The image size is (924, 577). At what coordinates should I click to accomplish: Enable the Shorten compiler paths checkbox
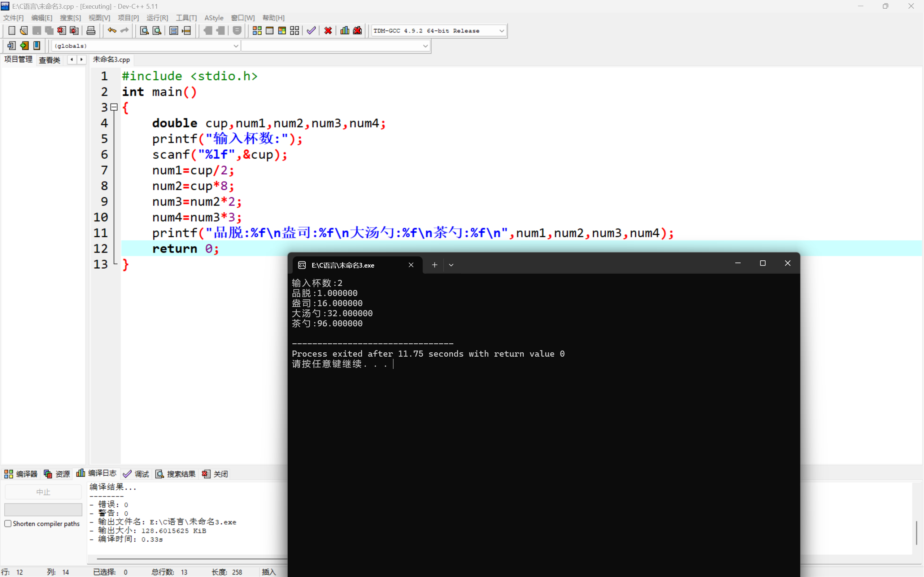(8, 524)
